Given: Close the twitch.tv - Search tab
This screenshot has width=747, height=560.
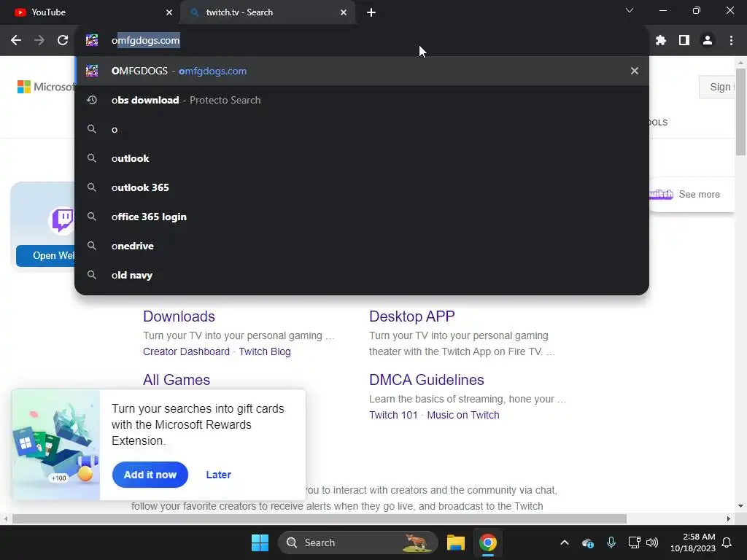Looking at the screenshot, I should tap(344, 12).
